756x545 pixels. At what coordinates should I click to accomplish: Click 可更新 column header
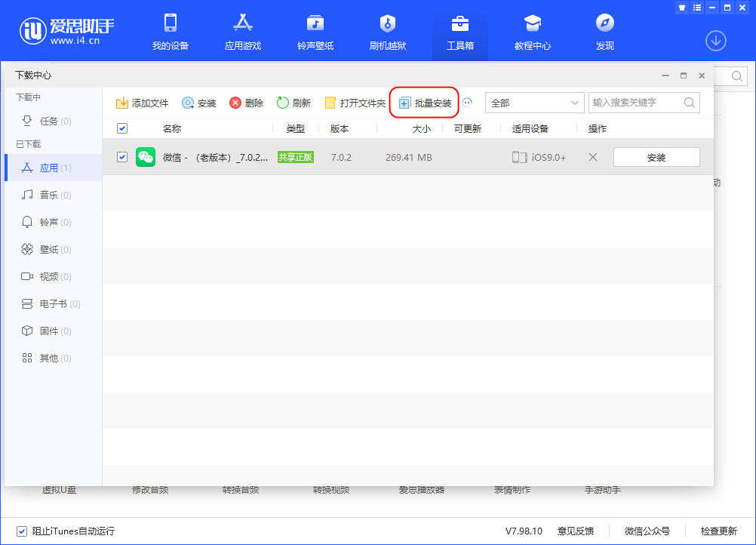click(x=468, y=129)
